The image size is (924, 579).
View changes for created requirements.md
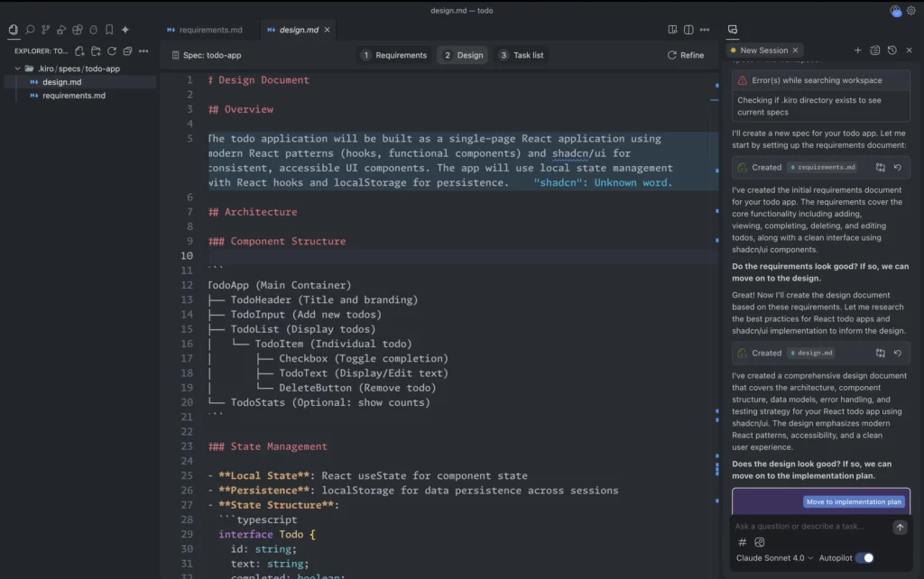881,167
